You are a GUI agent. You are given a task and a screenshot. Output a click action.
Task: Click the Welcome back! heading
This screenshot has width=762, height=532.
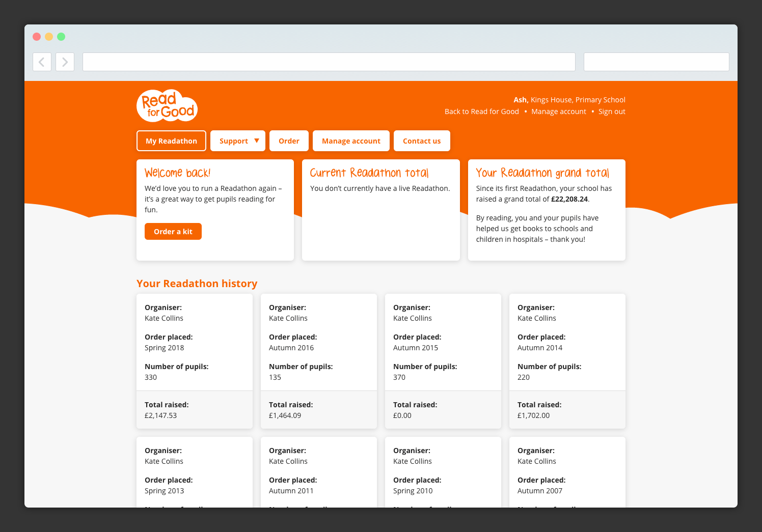point(177,173)
